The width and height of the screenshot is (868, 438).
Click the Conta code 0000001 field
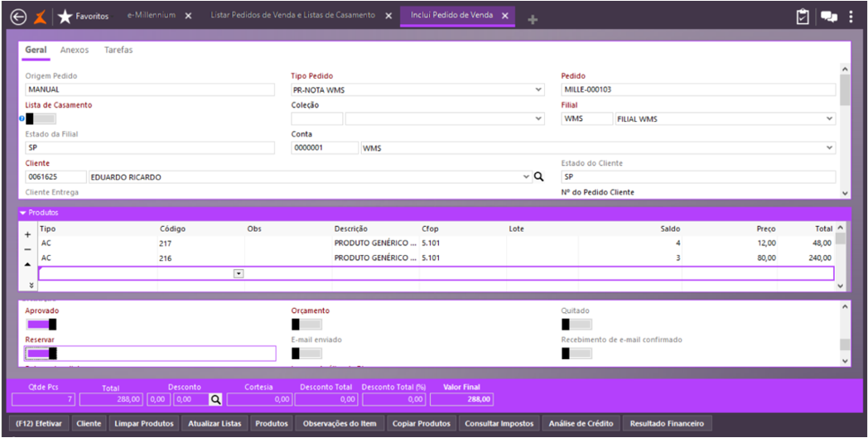325,148
